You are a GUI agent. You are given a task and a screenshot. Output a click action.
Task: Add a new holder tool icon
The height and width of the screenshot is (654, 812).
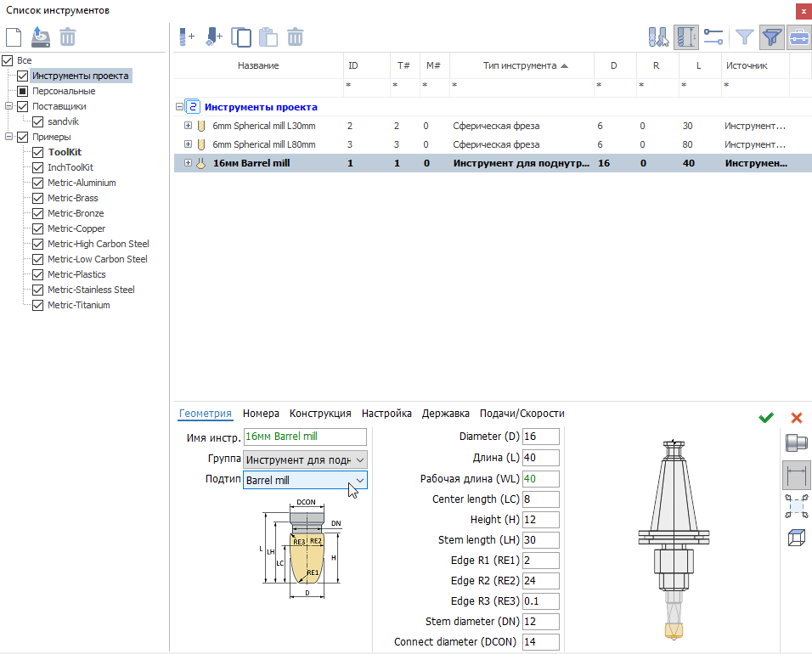[214, 37]
